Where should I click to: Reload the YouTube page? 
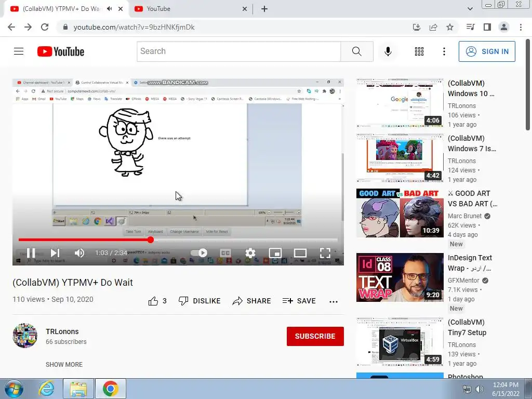(x=45, y=27)
